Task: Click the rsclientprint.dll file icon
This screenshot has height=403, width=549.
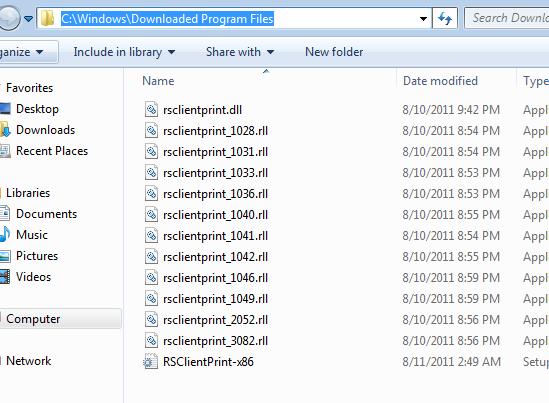Action: (151, 110)
